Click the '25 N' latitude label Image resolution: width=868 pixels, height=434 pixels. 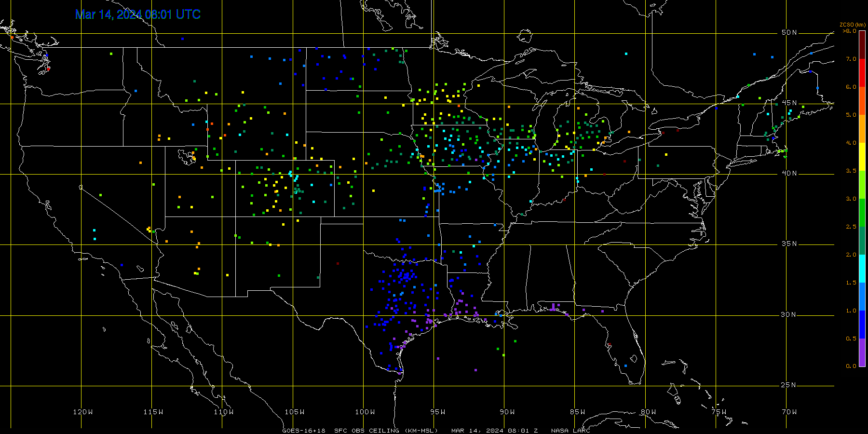pyautogui.click(x=789, y=385)
